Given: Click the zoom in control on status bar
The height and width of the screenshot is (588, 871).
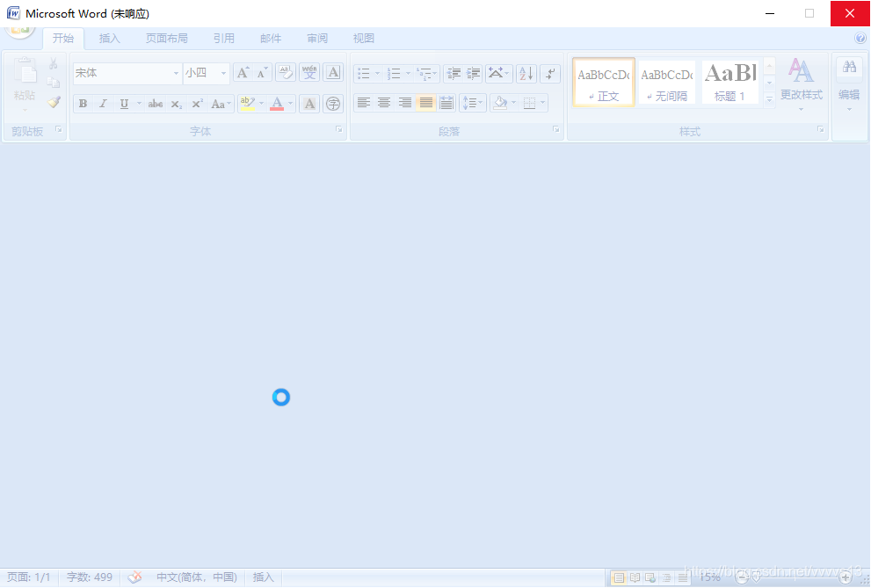Looking at the screenshot, I should (x=847, y=577).
